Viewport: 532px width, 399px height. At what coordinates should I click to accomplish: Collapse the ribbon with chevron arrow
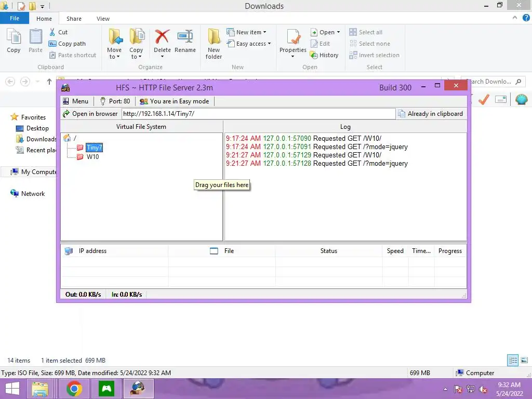[x=515, y=18]
